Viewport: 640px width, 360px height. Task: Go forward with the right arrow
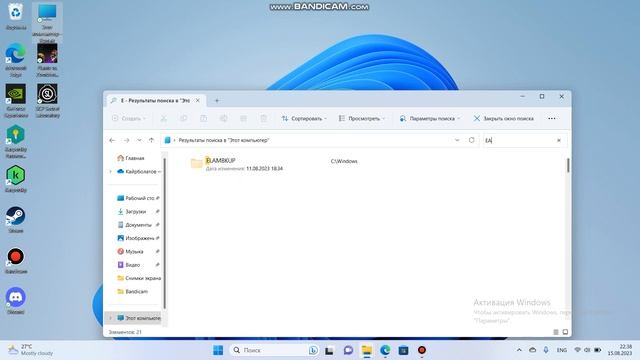tap(127, 140)
